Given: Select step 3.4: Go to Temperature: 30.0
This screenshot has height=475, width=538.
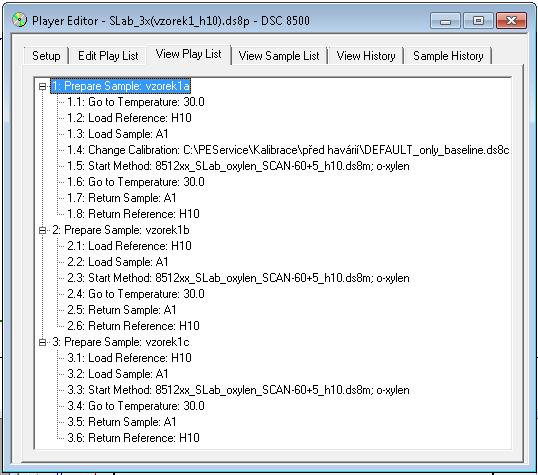Looking at the screenshot, I should click(136, 406).
